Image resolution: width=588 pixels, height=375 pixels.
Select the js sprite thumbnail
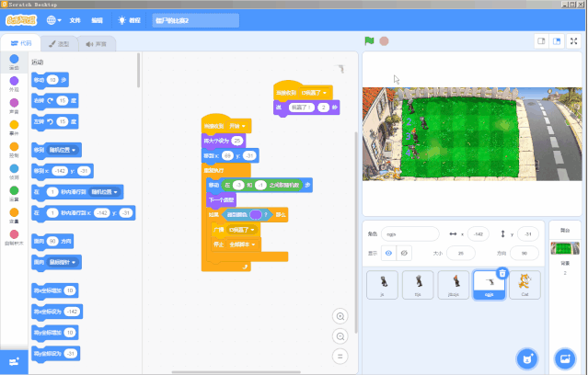tap(382, 285)
